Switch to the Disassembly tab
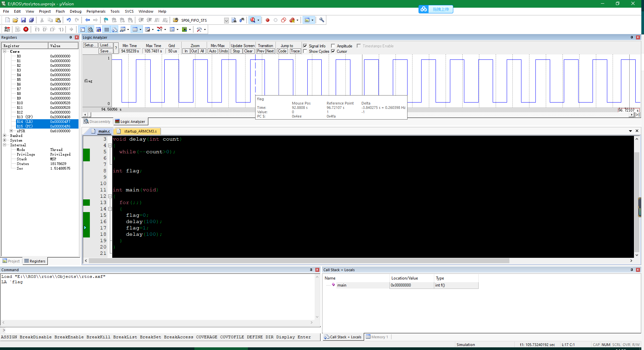This screenshot has height=350, width=644. coord(97,122)
